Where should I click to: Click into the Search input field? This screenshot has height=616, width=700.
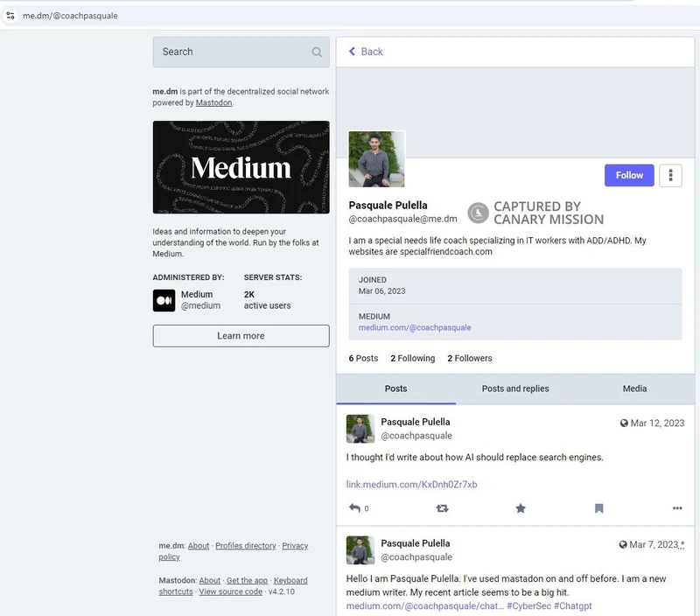click(229, 52)
